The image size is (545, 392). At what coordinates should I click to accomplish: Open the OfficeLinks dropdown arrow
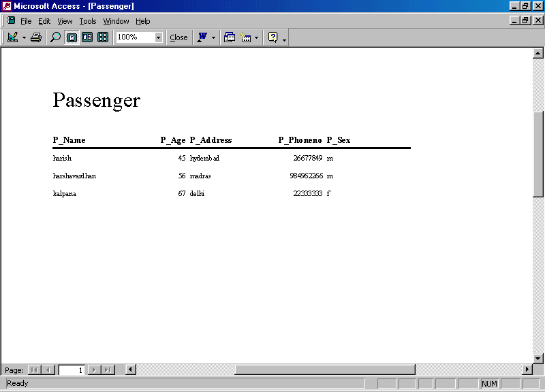(x=213, y=37)
